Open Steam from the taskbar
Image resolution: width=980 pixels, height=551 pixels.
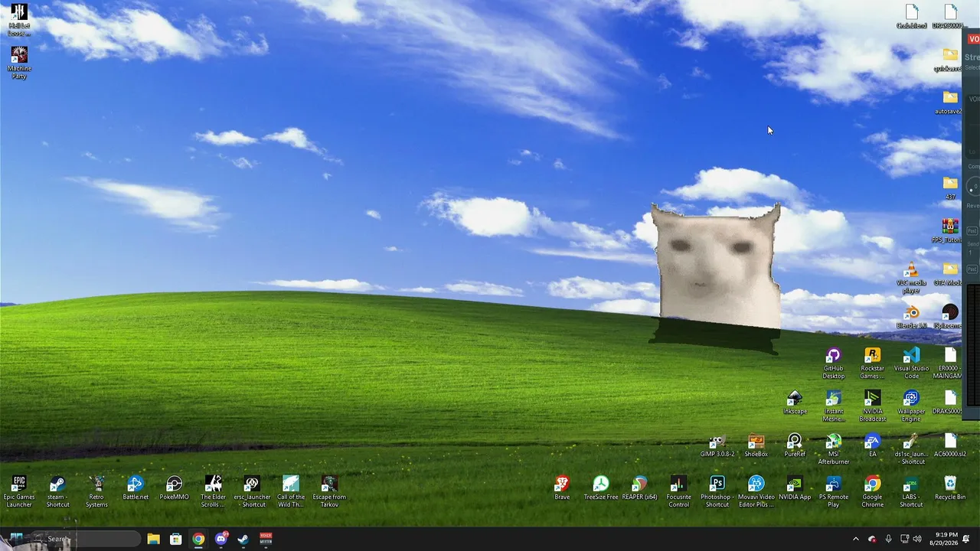coord(243,539)
